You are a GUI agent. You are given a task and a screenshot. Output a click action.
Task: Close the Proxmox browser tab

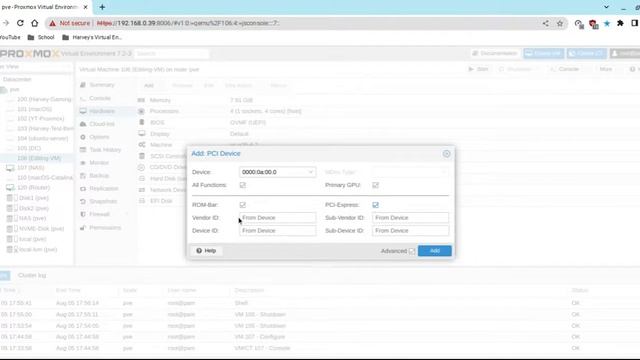pyautogui.click(x=85, y=7)
